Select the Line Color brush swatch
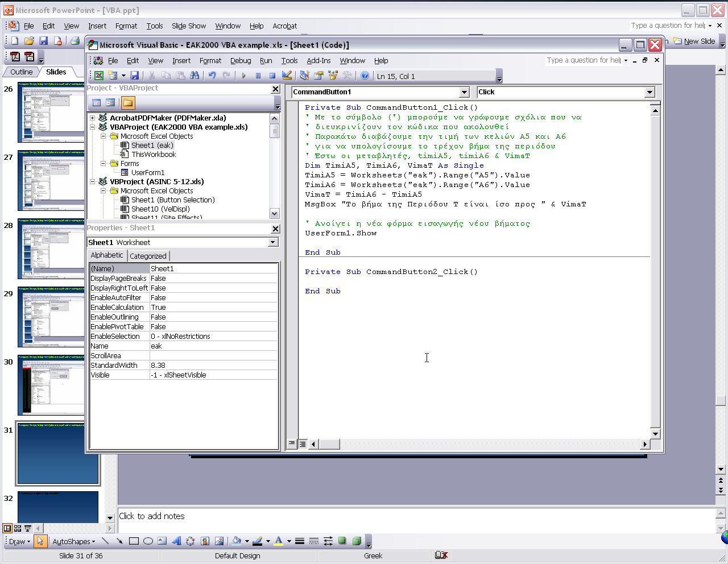The height and width of the screenshot is (564, 728). point(257,541)
